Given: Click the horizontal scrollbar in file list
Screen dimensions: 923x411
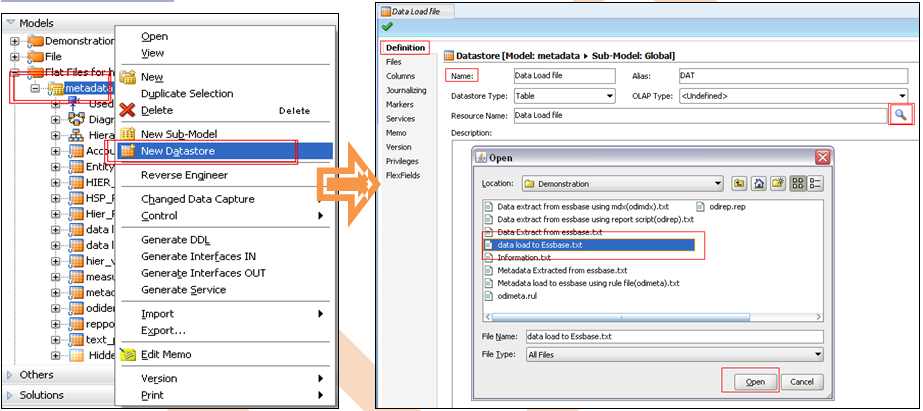Looking at the screenshot, I should coord(620,317).
